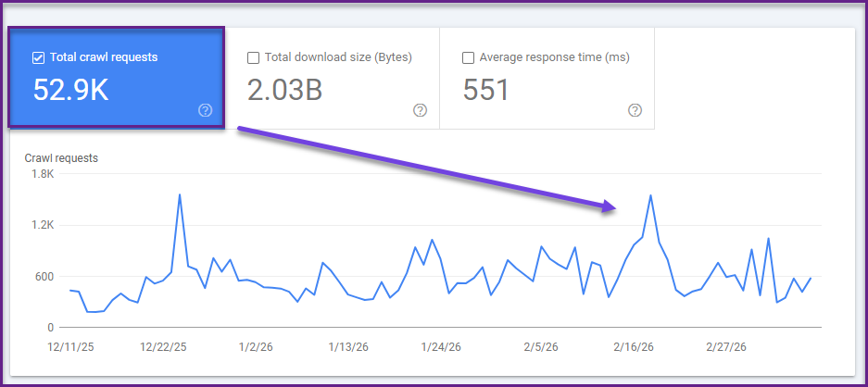Open help icon for Total download size
This screenshot has height=387, width=868.
(x=420, y=111)
